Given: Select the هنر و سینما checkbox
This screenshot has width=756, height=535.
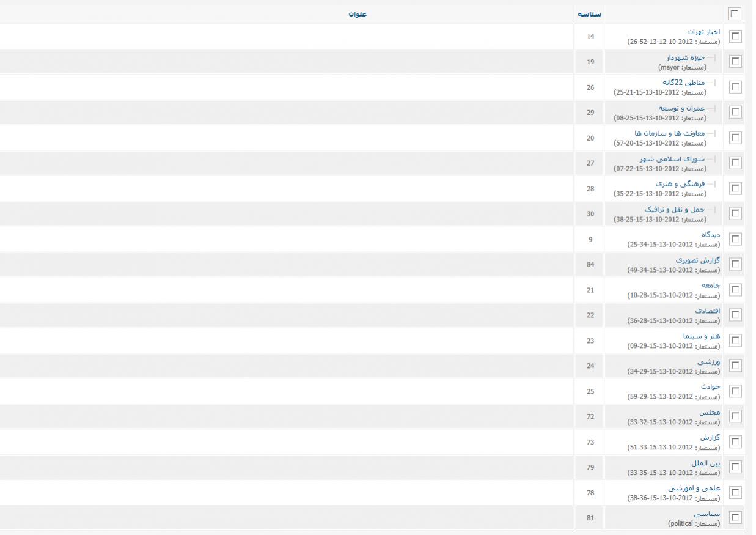Looking at the screenshot, I should pyautogui.click(x=736, y=341).
